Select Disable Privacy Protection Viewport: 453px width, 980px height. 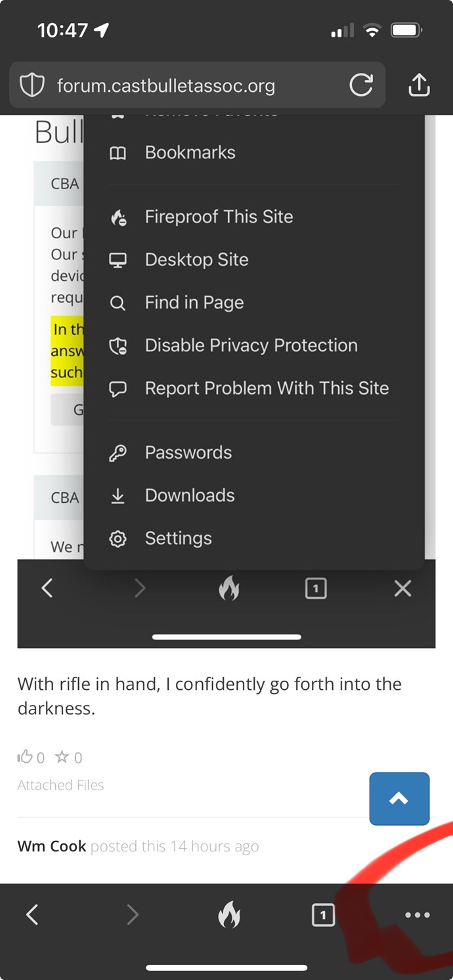253,346
